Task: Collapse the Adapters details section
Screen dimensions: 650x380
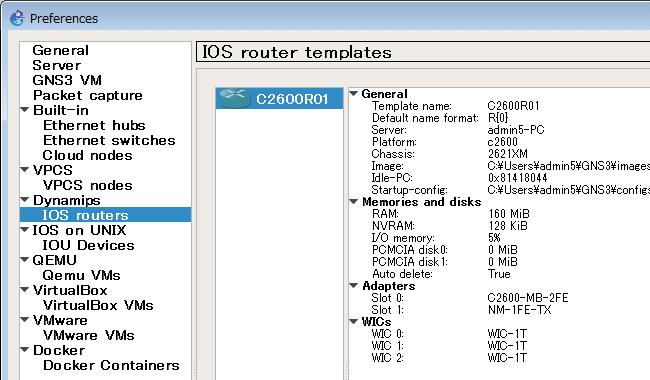Action: pos(354,286)
